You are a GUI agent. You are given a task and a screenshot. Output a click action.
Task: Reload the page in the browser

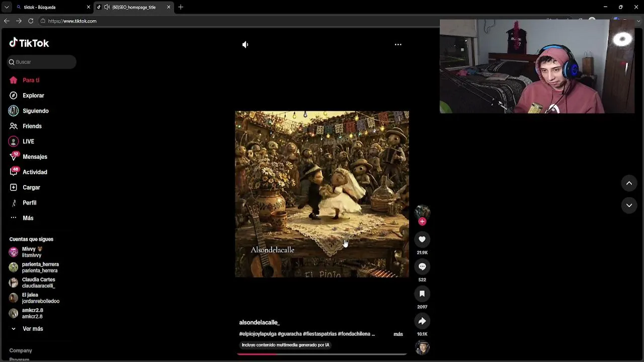(31, 21)
